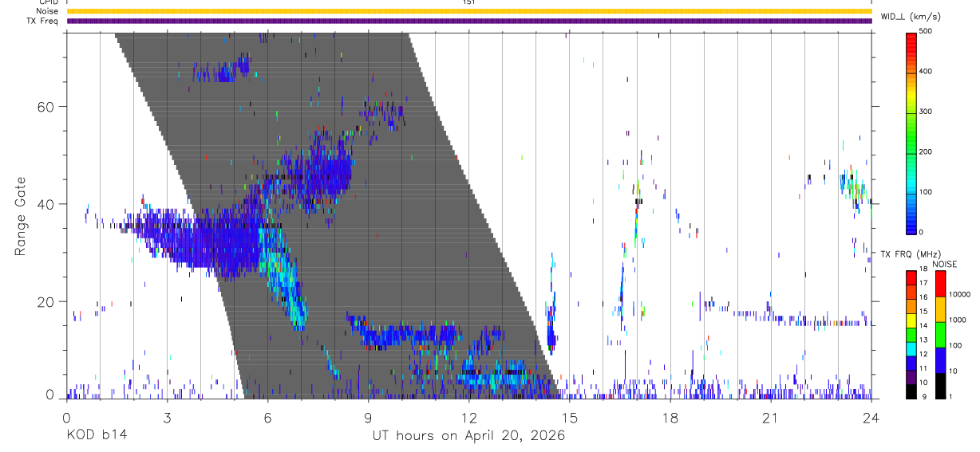Screen dimensions: 980x452
Task: Click the 'WID⊥ (km/s)' colorbar title
Action: [911, 16]
